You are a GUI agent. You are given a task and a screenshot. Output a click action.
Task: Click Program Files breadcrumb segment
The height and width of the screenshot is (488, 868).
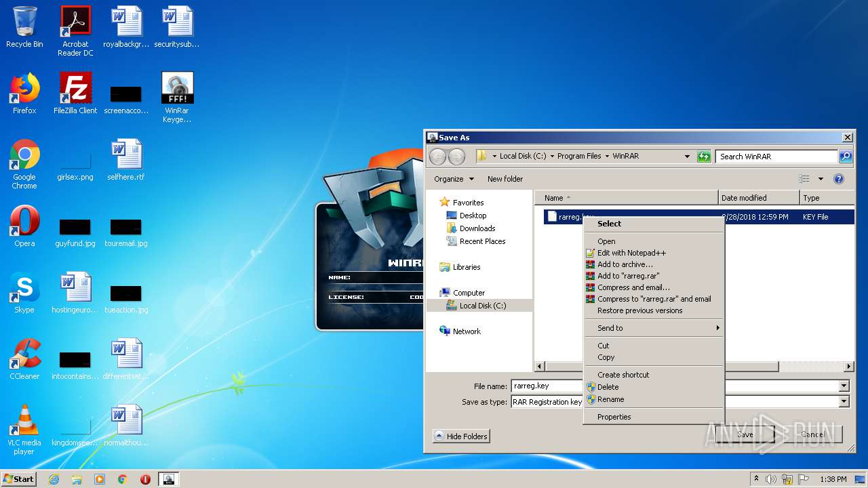click(x=579, y=156)
